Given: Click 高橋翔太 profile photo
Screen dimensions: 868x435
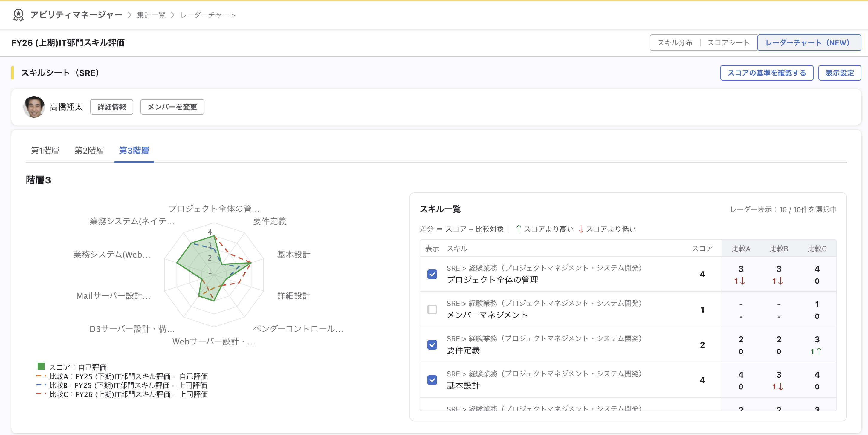Looking at the screenshot, I should [34, 107].
